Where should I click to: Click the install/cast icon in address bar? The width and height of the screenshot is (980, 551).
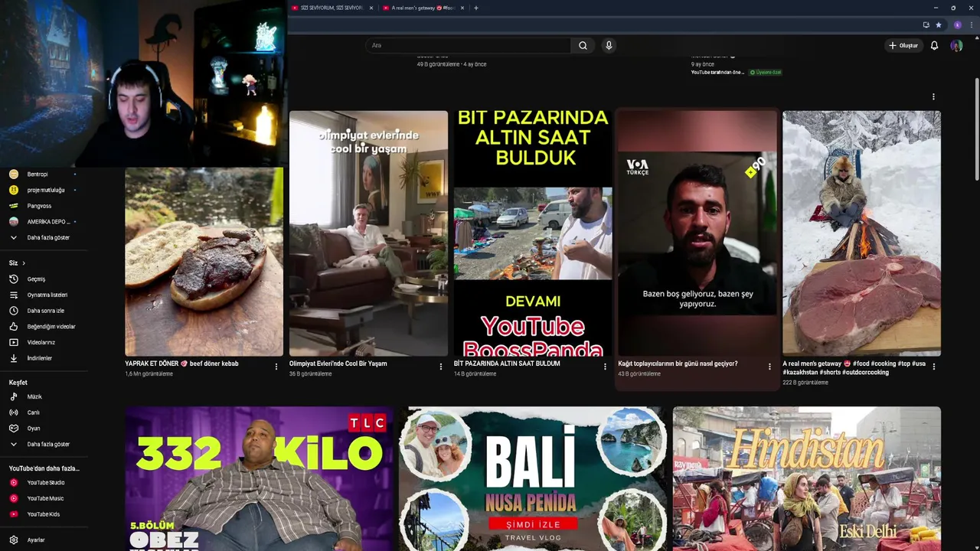[926, 24]
